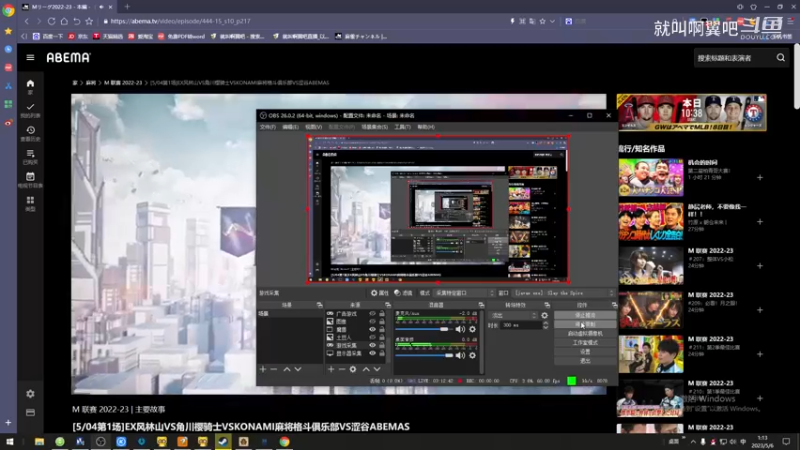Open source 属性 properties button
Viewport: 800px width, 450px height.
coord(380,293)
